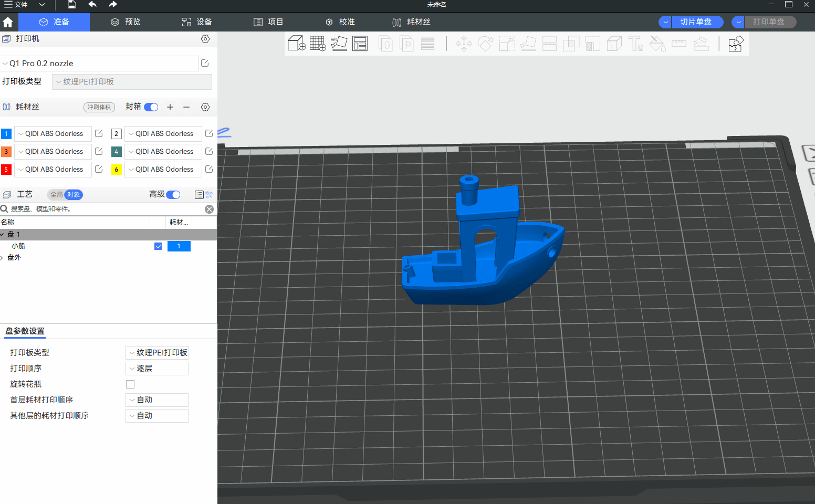This screenshot has width=815, height=504.
Task: Open printer settings gear icon
Action: [x=205, y=39]
